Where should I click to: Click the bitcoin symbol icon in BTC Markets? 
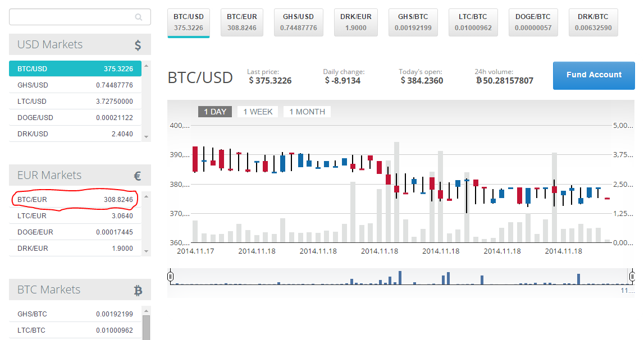pyautogui.click(x=138, y=290)
